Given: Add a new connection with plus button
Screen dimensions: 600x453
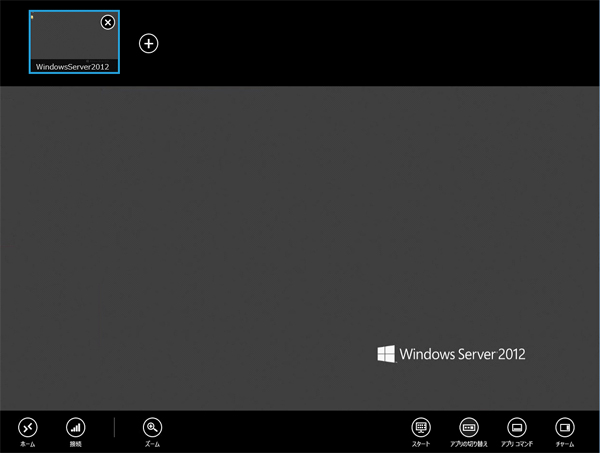Looking at the screenshot, I should (x=148, y=44).
